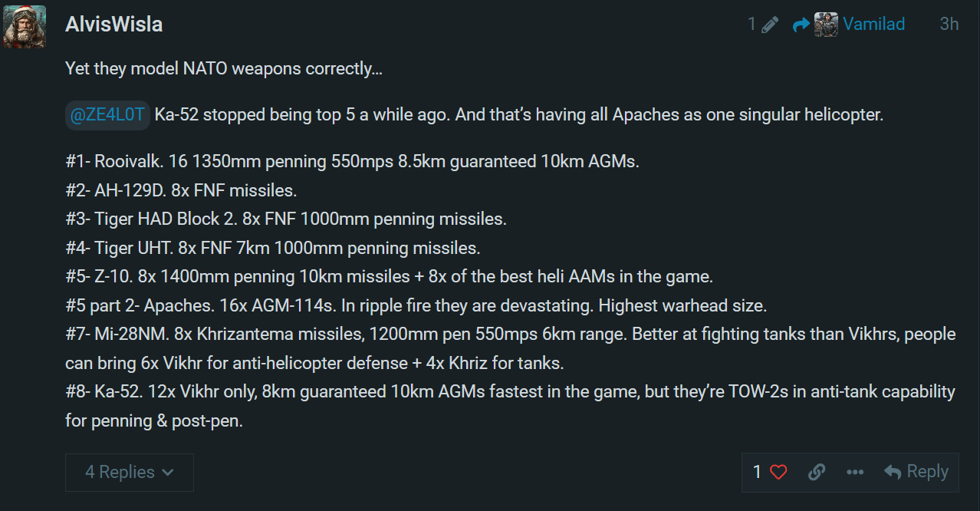980x511 pixels.
Task: Expand the 4 Replies section
Action: [119, 472]
